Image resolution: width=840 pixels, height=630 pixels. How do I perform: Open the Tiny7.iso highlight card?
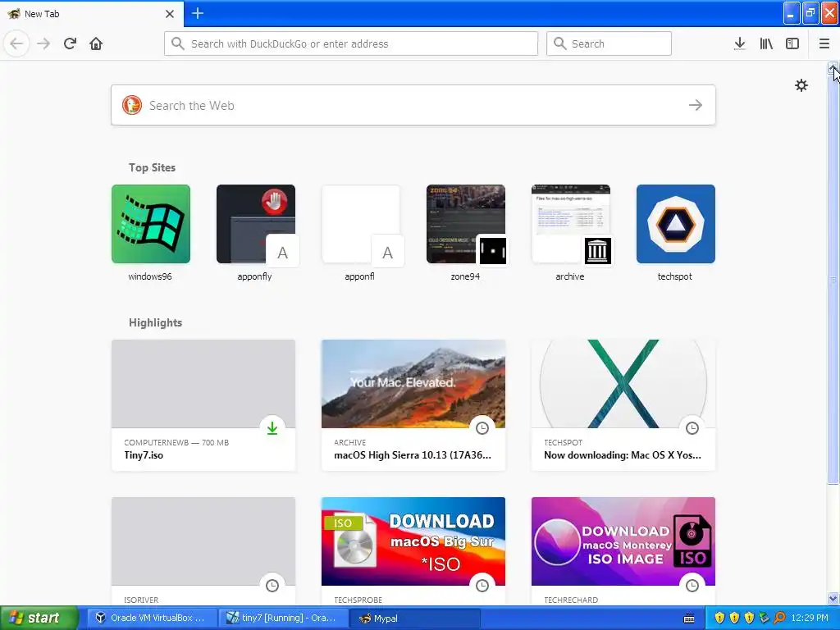click(203, 405)
